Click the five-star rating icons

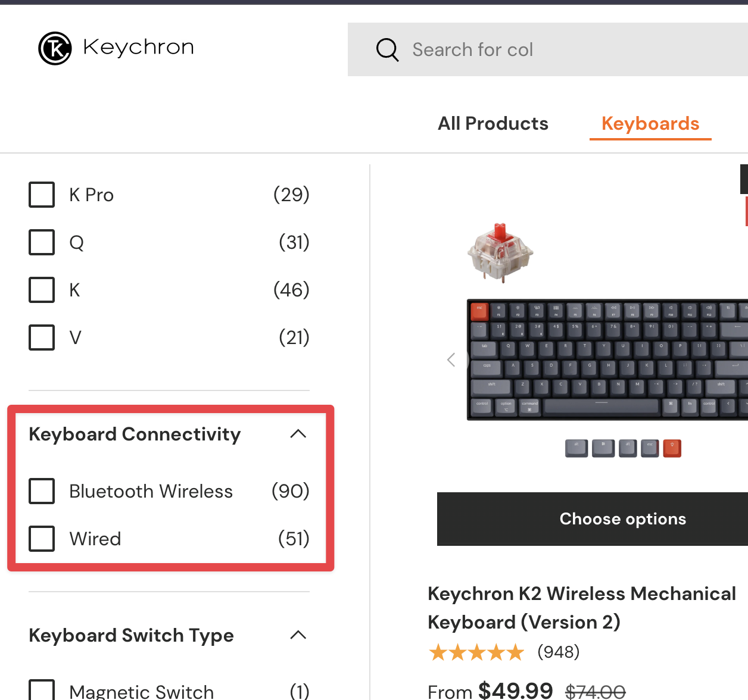pos(476,652)
